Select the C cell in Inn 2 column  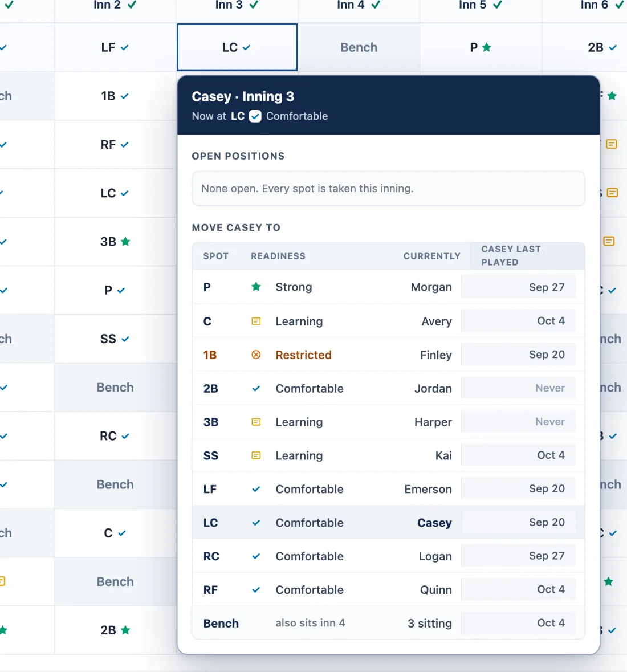[115, 533]
